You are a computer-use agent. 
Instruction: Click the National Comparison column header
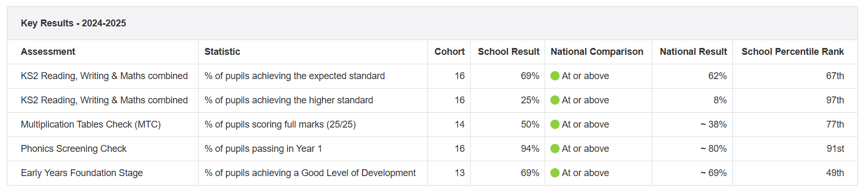[597, 52]
